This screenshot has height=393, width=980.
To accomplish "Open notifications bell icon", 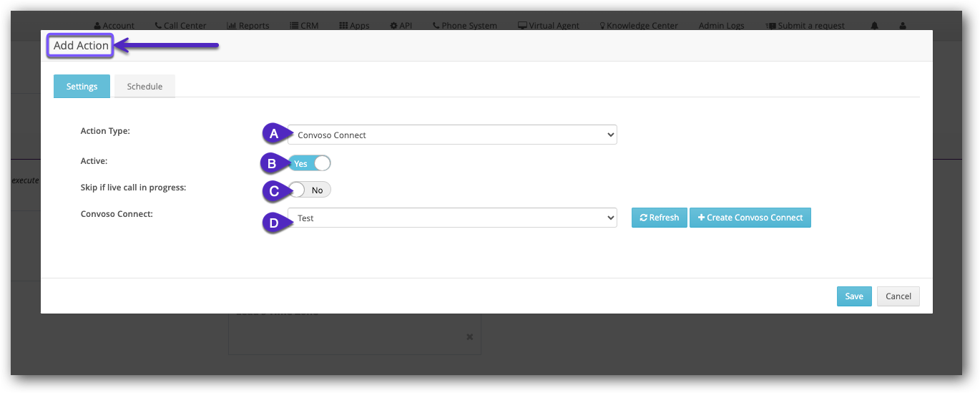I will point(874,26).
